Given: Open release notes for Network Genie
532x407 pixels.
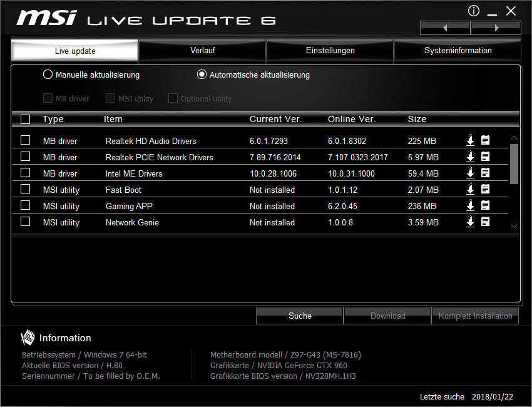Looking at the screenshot, I should click(485, 222).
